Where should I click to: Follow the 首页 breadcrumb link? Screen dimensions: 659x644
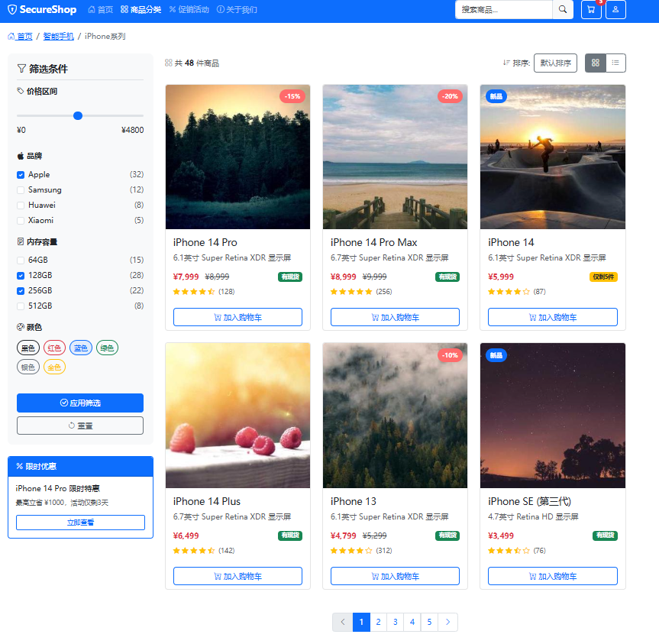click(x=20, y=37)
